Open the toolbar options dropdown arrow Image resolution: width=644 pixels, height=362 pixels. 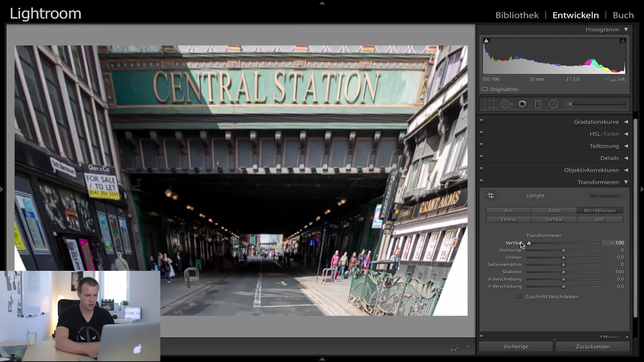(x=468, y=347)
